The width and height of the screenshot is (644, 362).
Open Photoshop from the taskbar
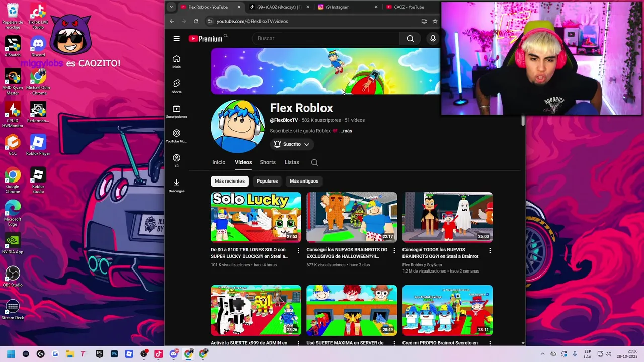(x=115, y=354)
